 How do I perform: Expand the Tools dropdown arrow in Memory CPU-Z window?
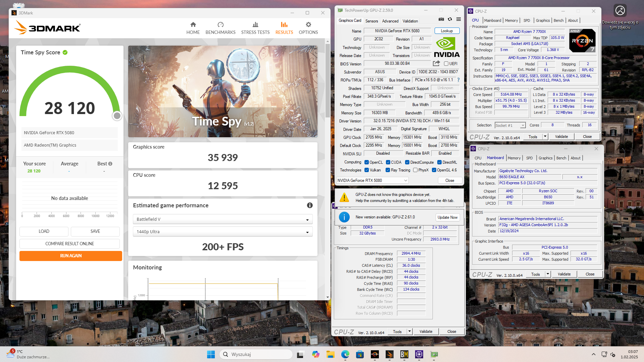[x=409, y=331]
